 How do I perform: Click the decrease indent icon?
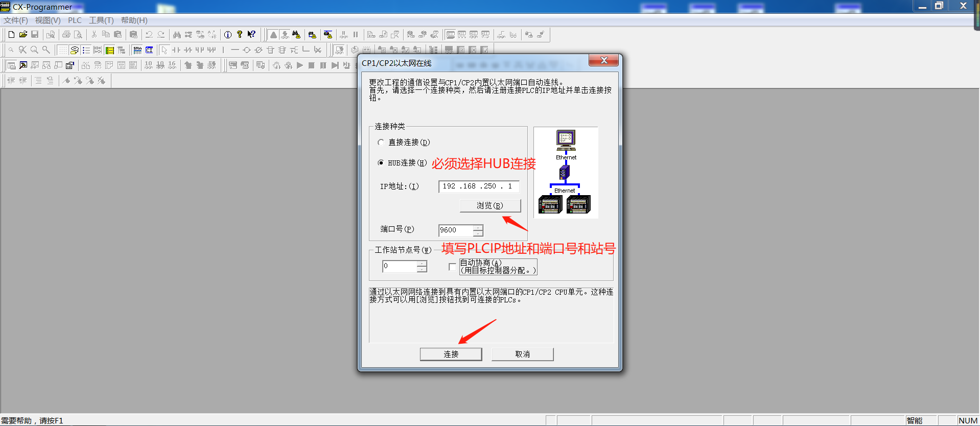[11, 81]
